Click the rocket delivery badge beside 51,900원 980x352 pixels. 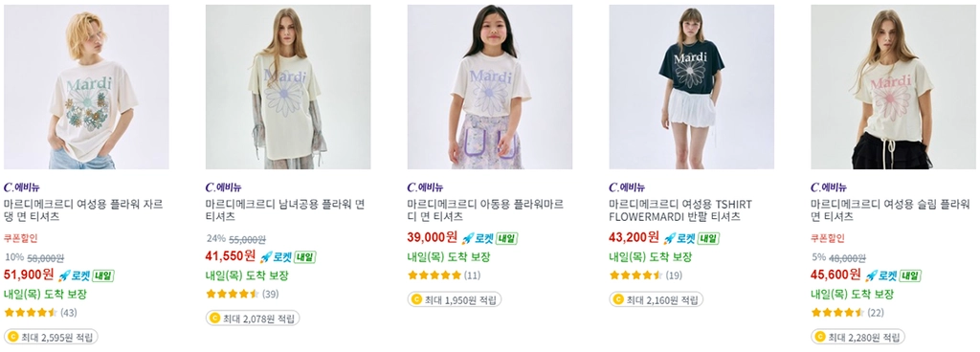[85, 275]
